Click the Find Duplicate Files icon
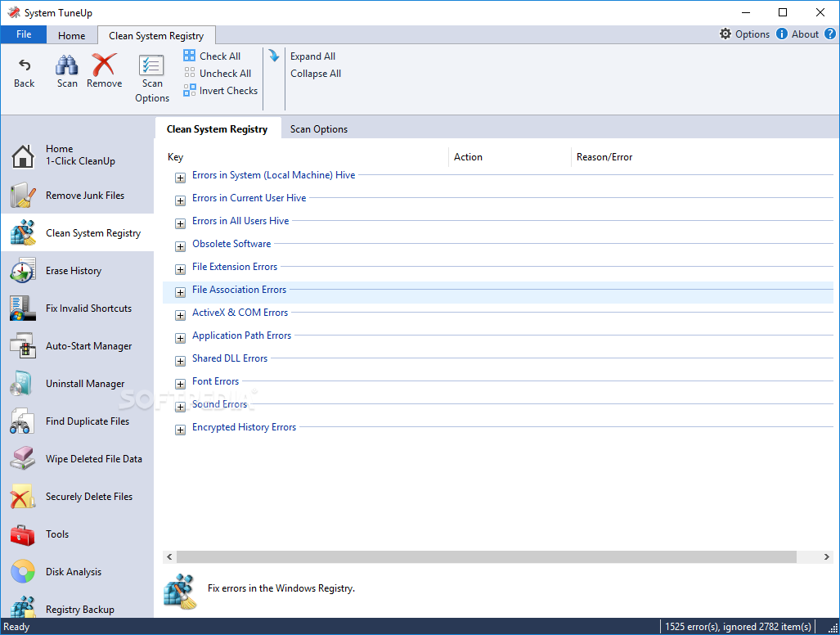Image resolution: width=840 pixels, height=635 pixels. (22, 421)
